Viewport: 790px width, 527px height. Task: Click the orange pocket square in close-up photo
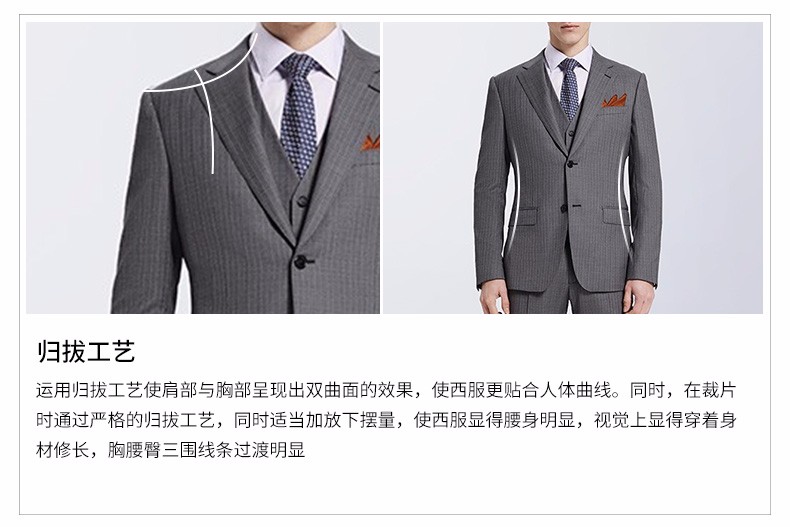pyautogui.click(x=370, y=143)
